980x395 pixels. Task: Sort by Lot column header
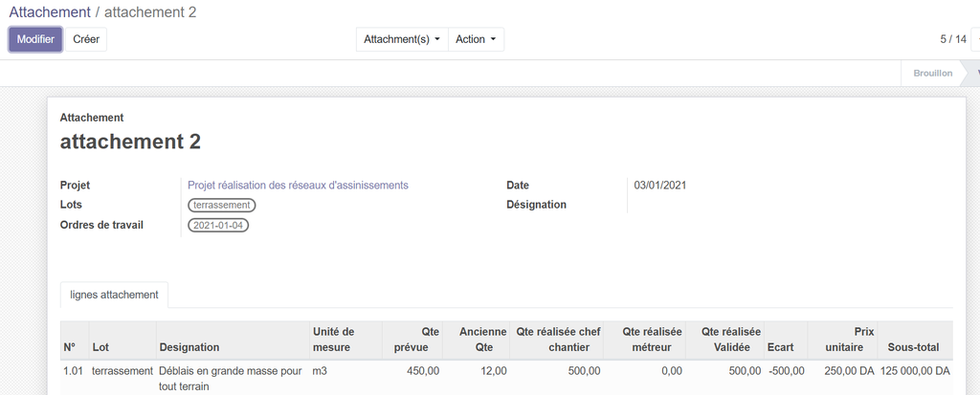(100, 347)
